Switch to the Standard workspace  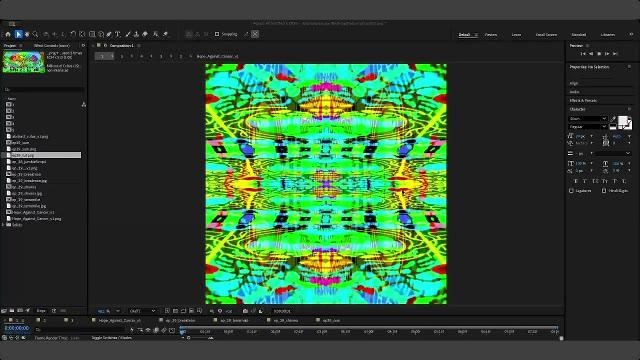(578, 35)
